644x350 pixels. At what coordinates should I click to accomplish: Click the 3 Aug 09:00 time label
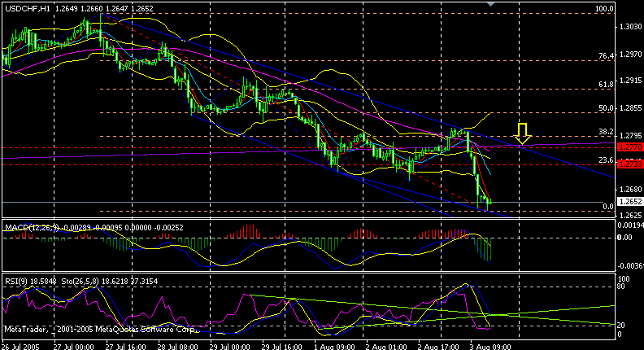[490, 346]
